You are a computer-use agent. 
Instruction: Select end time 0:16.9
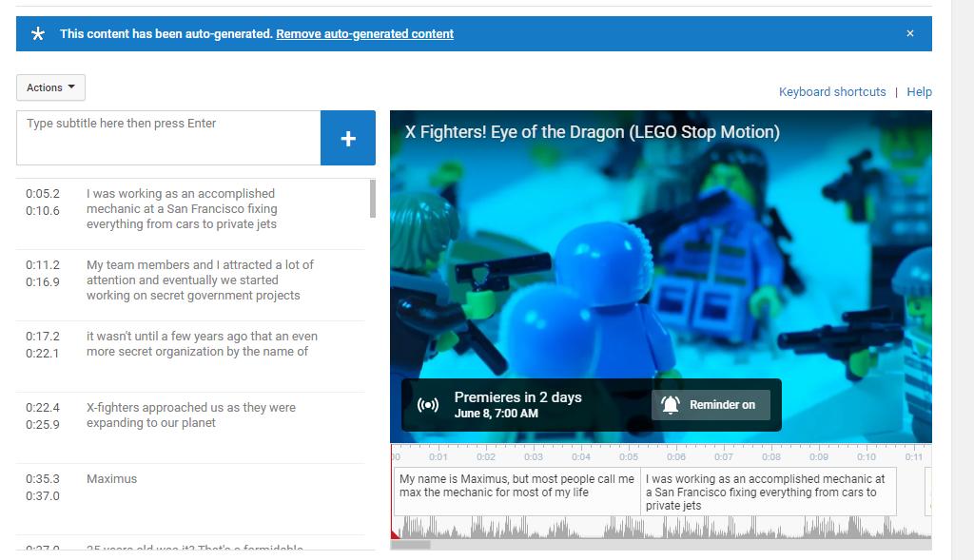[x=43, y=281]
